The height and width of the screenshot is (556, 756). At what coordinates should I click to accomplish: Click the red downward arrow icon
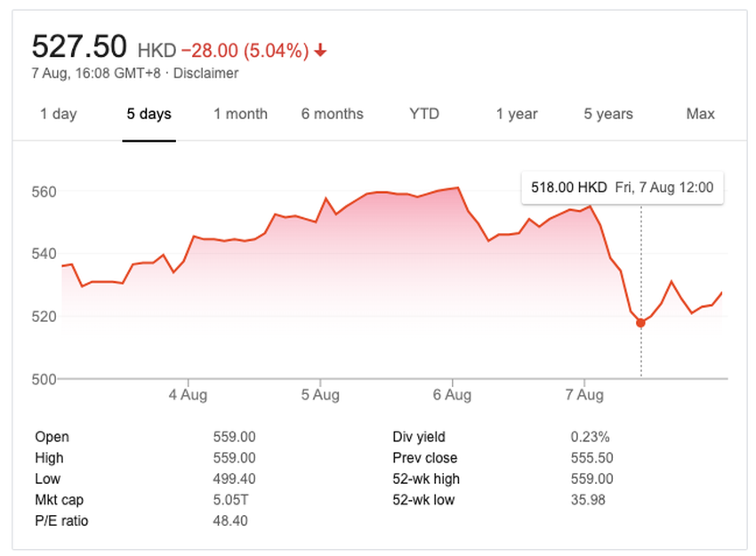click(319, 51)
